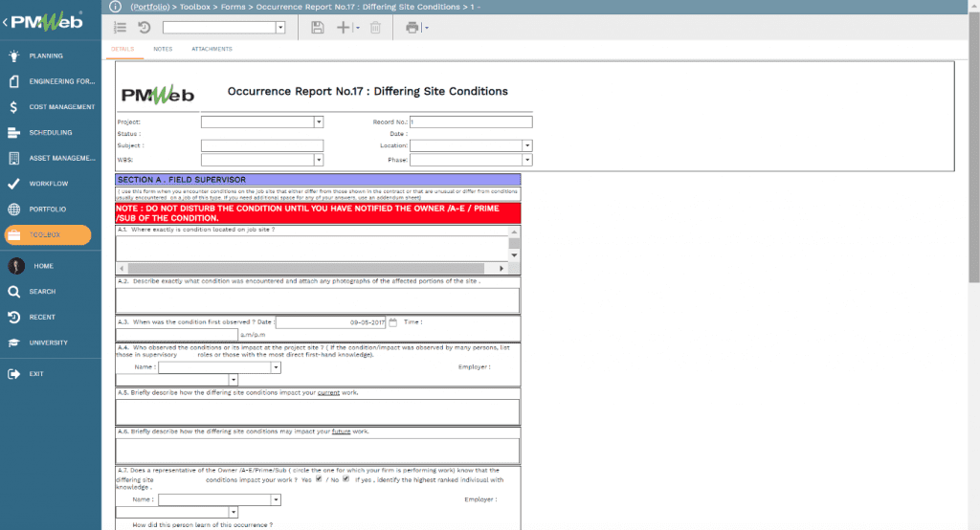Print the form with printer icon

point(412,28)
